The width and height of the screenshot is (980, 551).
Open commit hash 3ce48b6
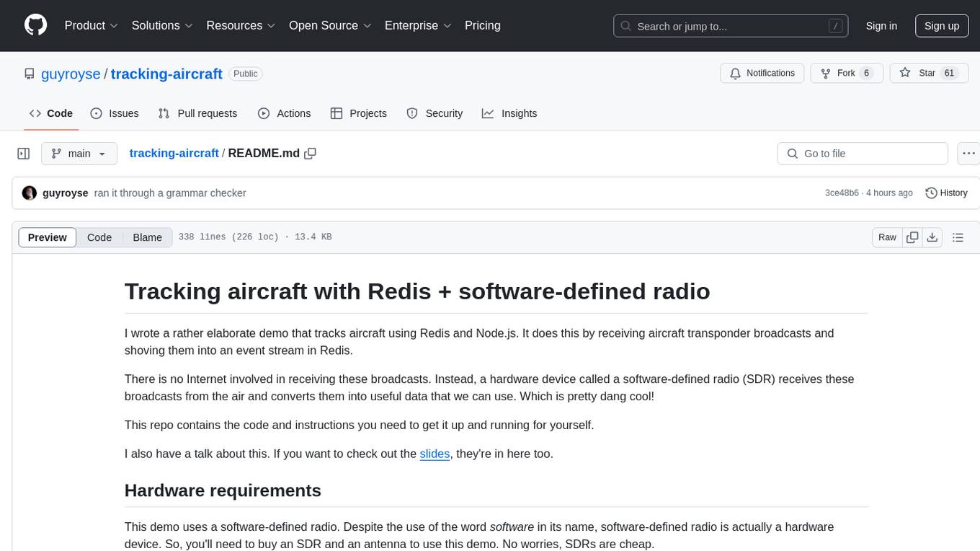[842, 193]
